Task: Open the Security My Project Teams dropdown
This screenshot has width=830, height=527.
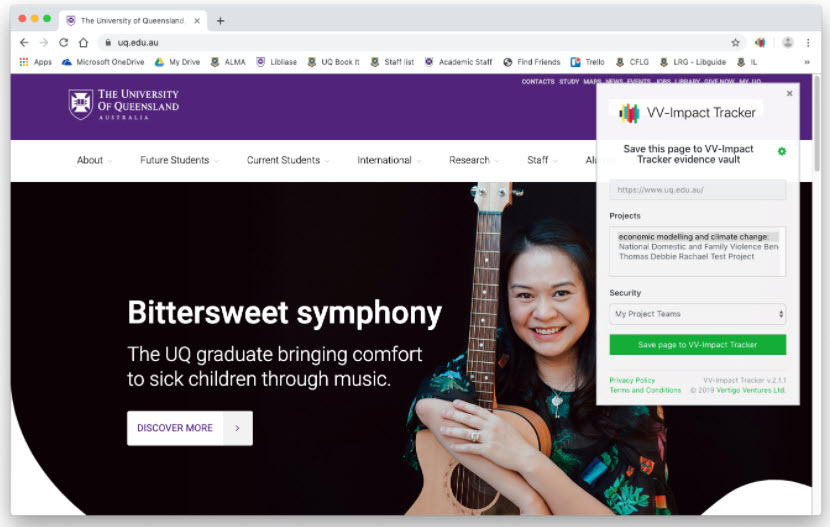Action: (697, 314)
